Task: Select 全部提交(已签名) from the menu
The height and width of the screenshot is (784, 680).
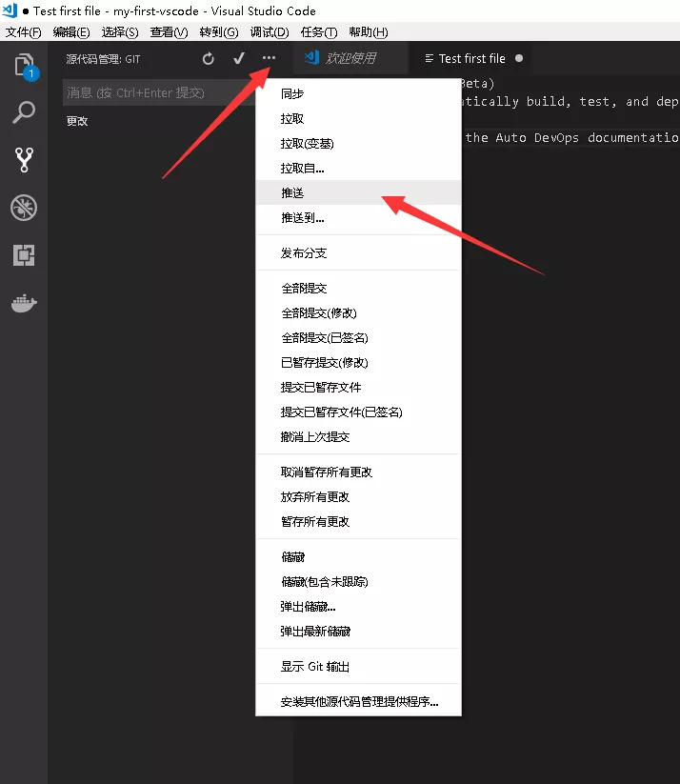Action: 358,338
